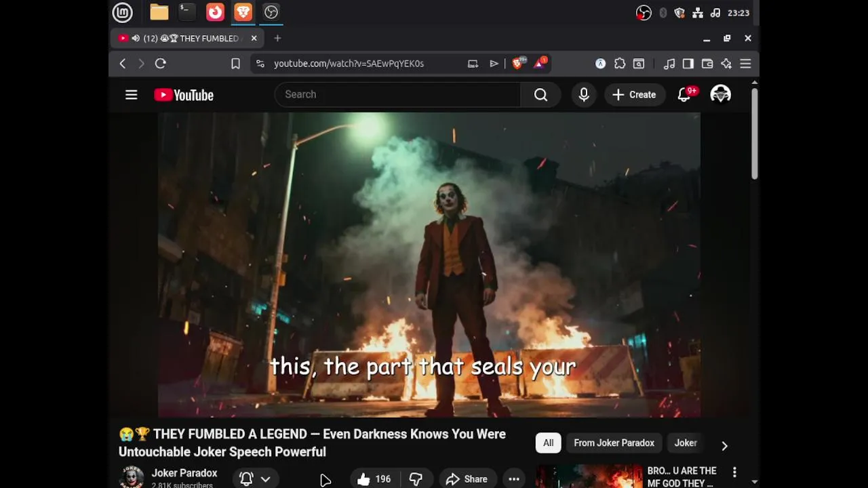Click the send page icon in address bar
This screenshot has width=868, height=488.
point(494,64)
